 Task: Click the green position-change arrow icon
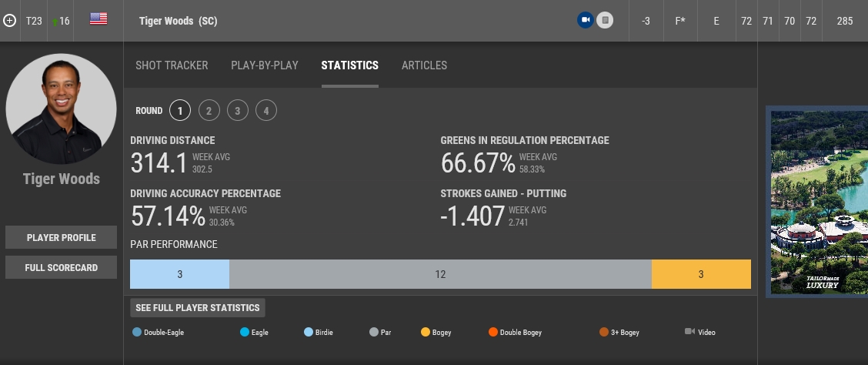point(54,22)
